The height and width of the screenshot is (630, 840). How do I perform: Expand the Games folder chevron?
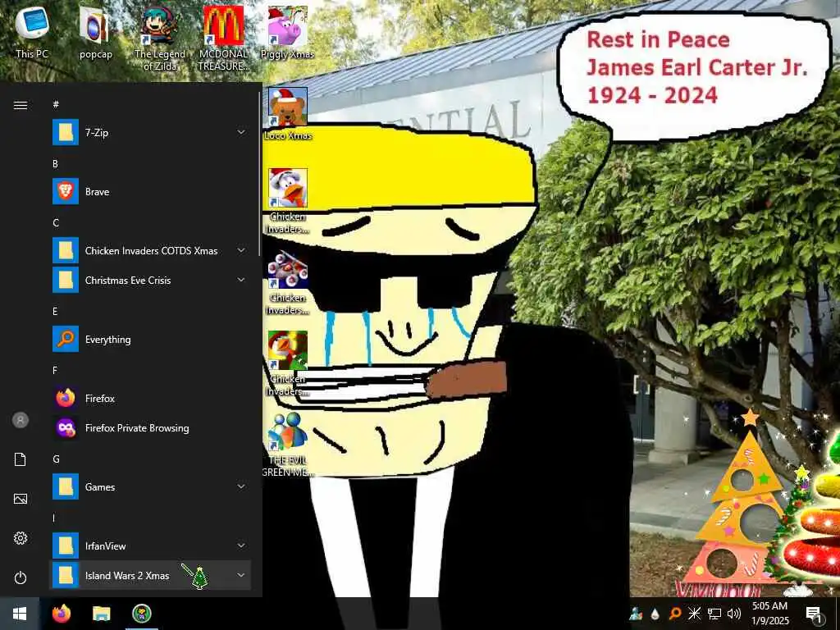pos(241,486)
